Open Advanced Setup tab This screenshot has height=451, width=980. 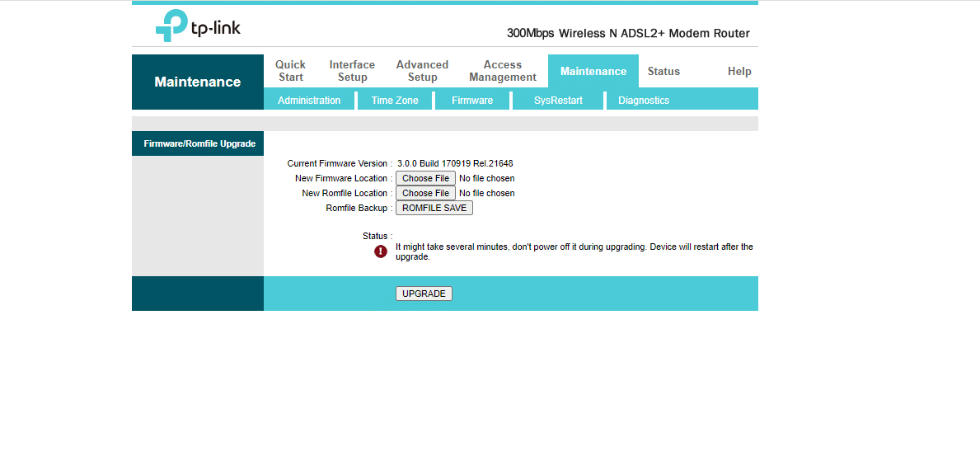coord(422,71)
